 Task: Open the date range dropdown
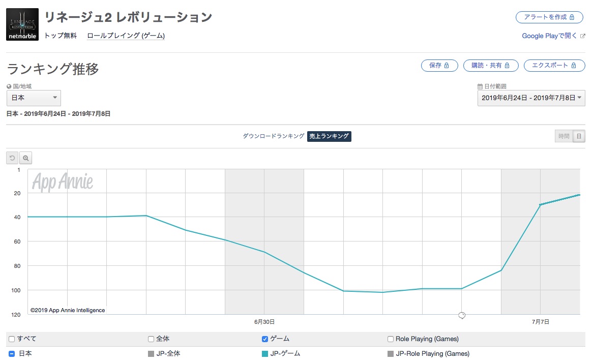tap(531, 98)
